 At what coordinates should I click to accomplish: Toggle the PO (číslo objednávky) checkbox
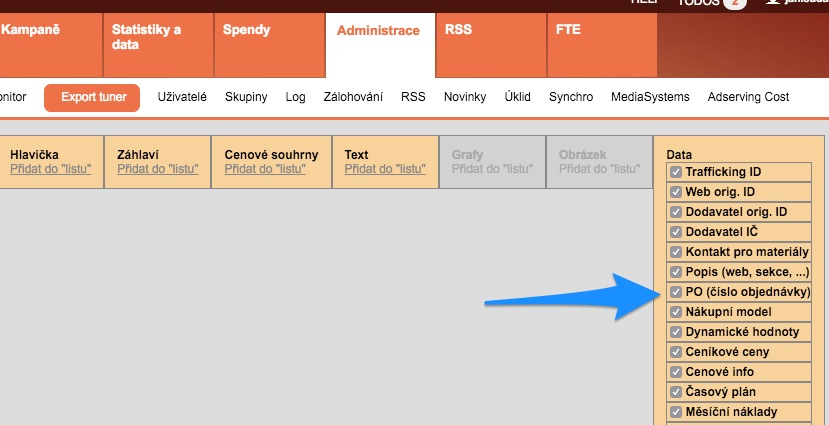[x=676, y=292]
